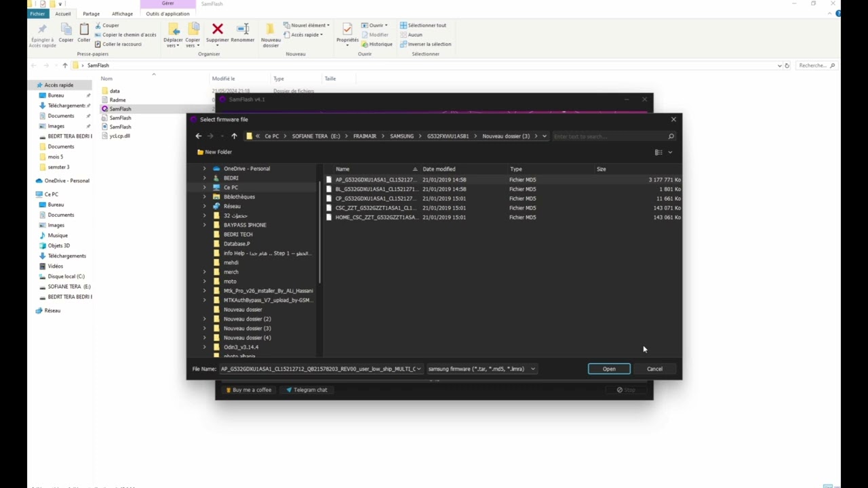
Task: Switch to Affichage ribbon tab
Action: (x=122, y=14)
